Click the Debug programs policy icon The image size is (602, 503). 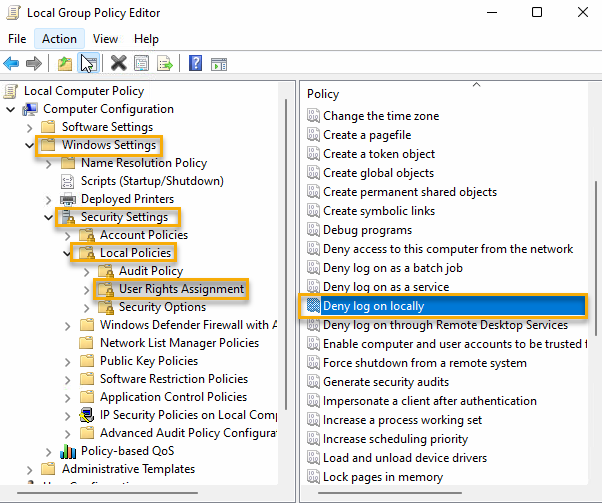point(313,230)
